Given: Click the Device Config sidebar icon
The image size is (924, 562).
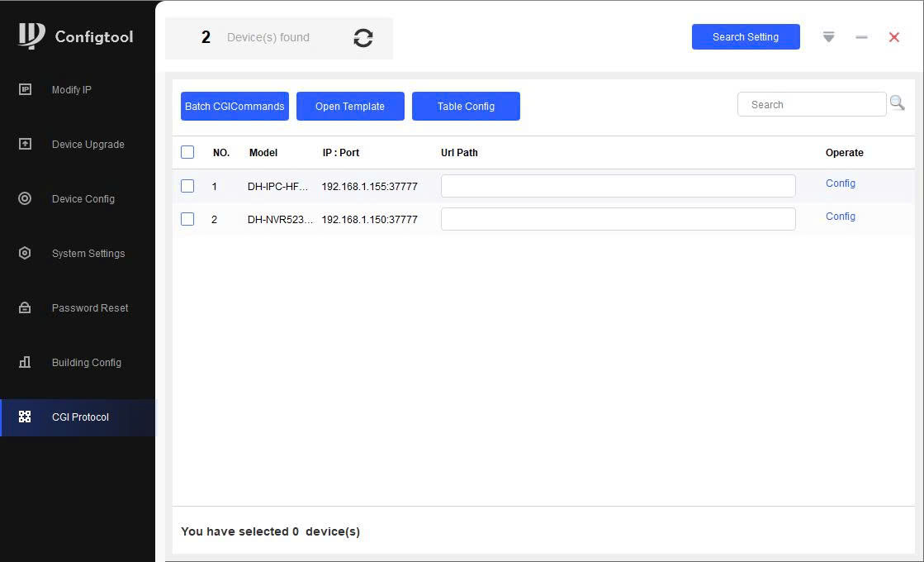Looking at the screenshot, I should (x=25, y=198).
